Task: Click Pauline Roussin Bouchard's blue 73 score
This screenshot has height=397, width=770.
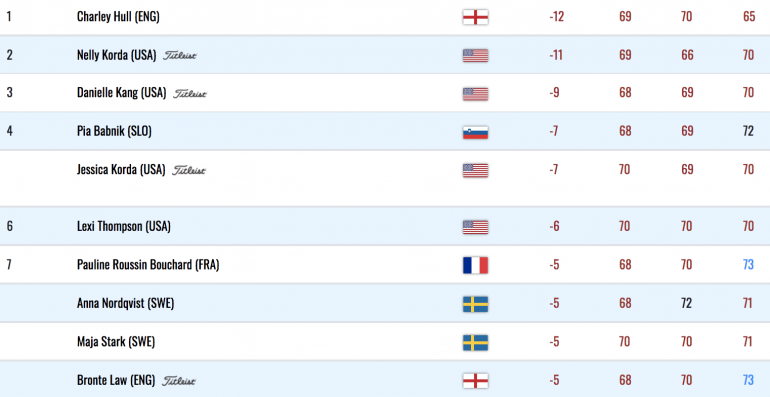Action: (748, 265)
